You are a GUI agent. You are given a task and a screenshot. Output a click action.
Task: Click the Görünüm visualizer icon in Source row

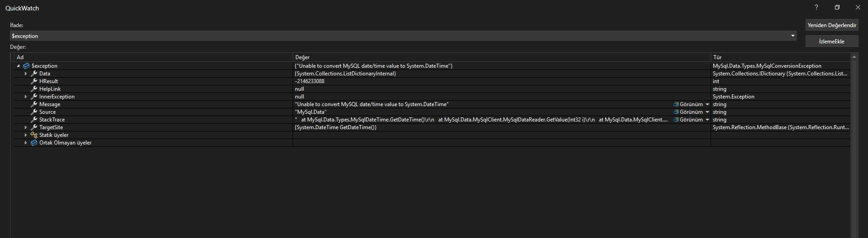(676, 112)
